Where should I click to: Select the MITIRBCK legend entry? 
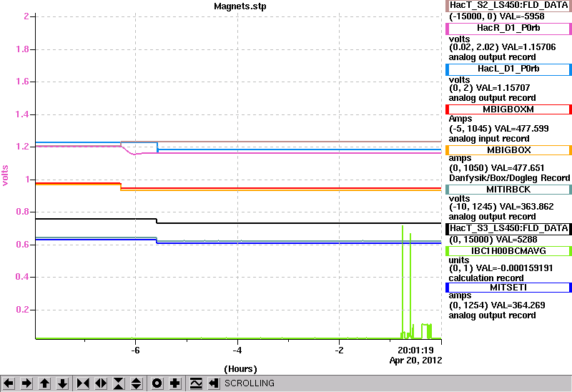click(x=508, y=190)
